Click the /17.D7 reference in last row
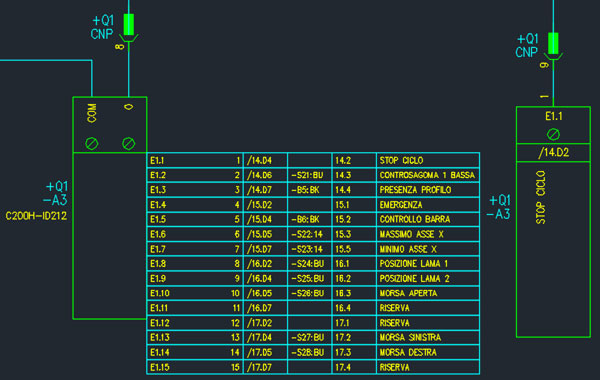 tap(259, 367)
